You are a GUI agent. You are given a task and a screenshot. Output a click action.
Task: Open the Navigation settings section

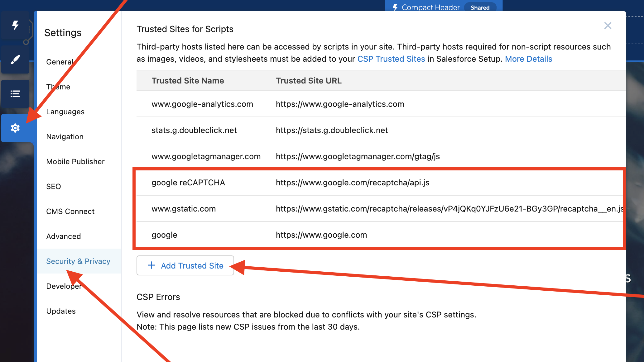pyautogui.click(x=65, y=136)
